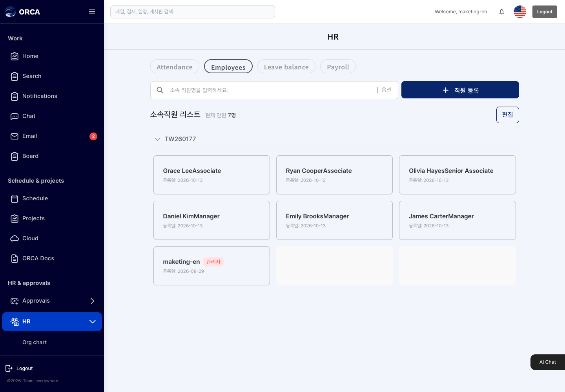
Task: Switch to the Attendance tab
Action: click(175, 67)
